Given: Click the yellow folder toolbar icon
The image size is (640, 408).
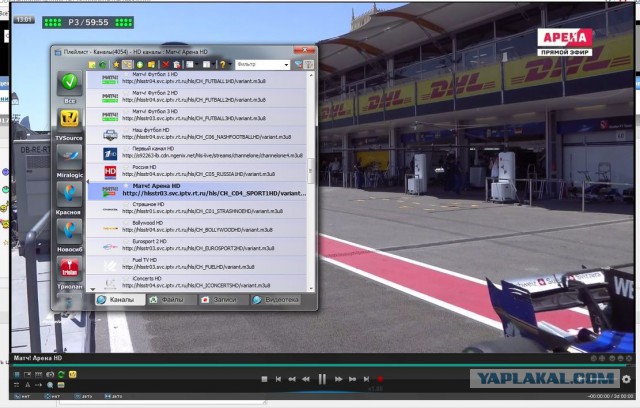Looking at the screenshot, I should pyautogui.click(x=151, y=64).
